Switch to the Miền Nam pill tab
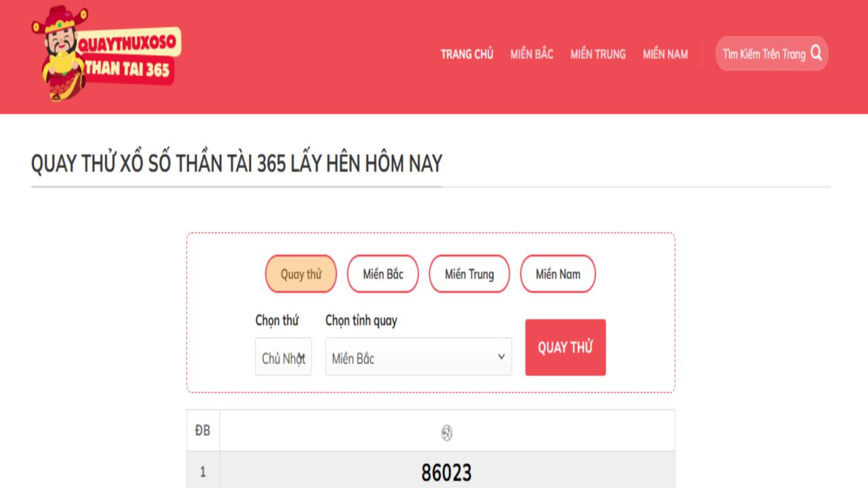 point(557,274)
